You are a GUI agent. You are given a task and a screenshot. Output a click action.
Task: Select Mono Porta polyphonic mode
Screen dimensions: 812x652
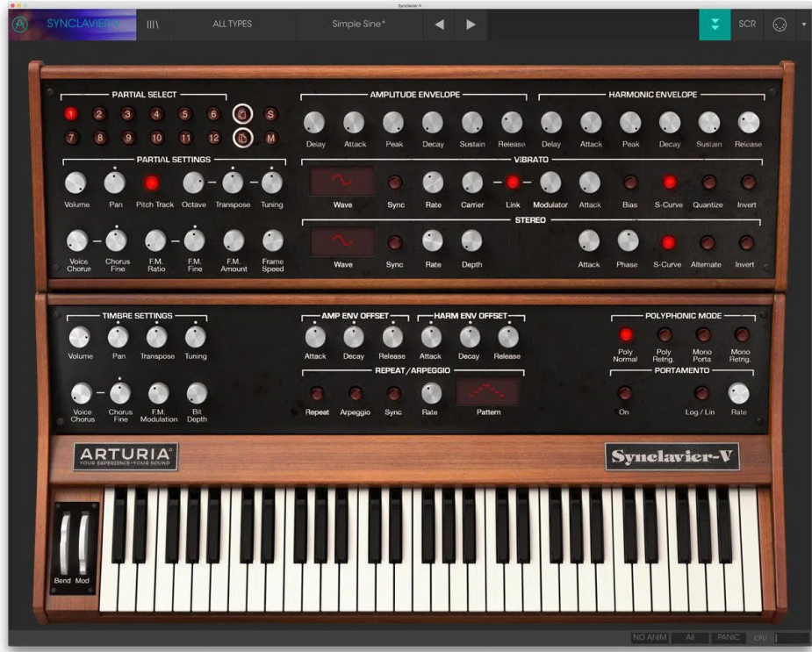click(x=703, y=334)
